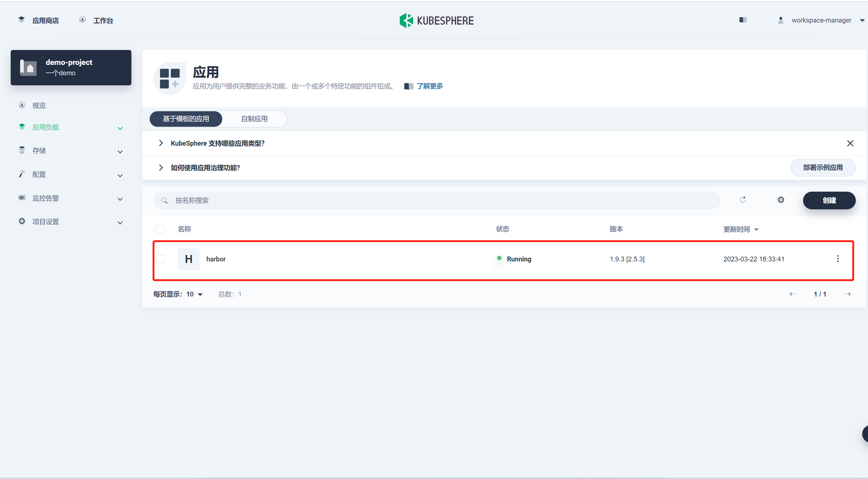Expand the question KubeSphere 支持哪些应用类型?
This screenshot has width=868, height=479.
click(x=217, y=143)
